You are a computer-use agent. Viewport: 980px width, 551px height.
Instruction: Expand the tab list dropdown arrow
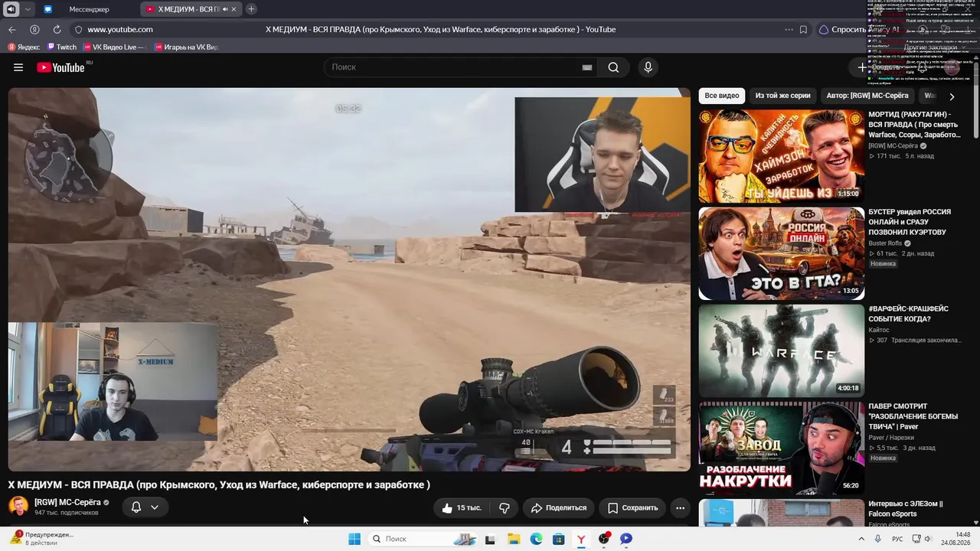click(x=28, y=9)
